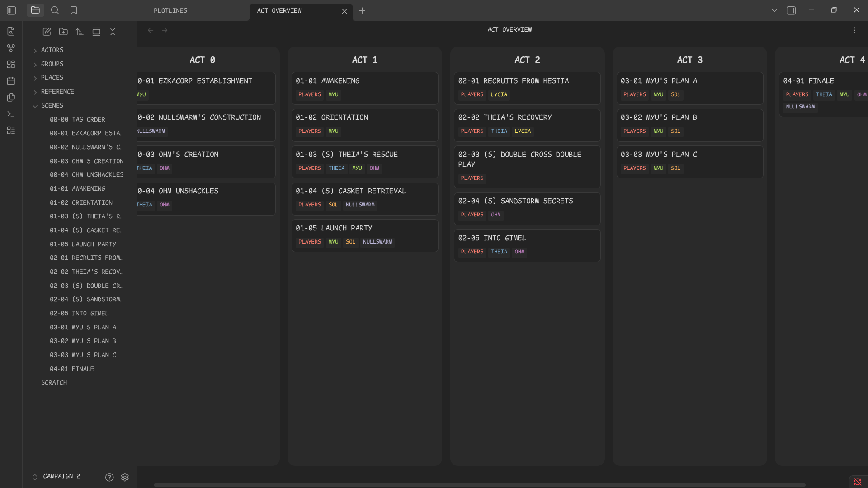Open 01-02 ORIENTATION card
868x488 pixels.
click(364, 125)
